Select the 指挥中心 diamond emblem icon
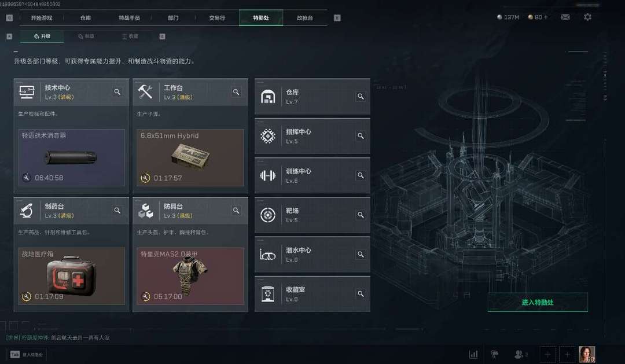Image resolution: width=625 pixels, height=364 pixels. [x=268, y=136]
